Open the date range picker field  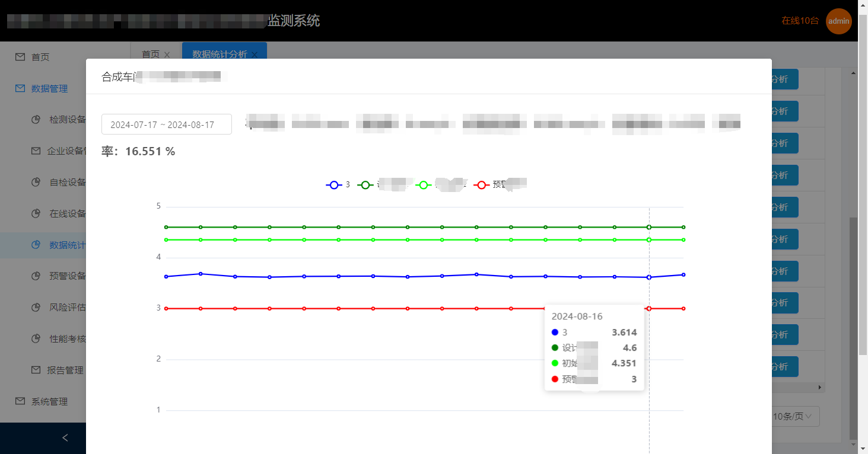(166, 124)
